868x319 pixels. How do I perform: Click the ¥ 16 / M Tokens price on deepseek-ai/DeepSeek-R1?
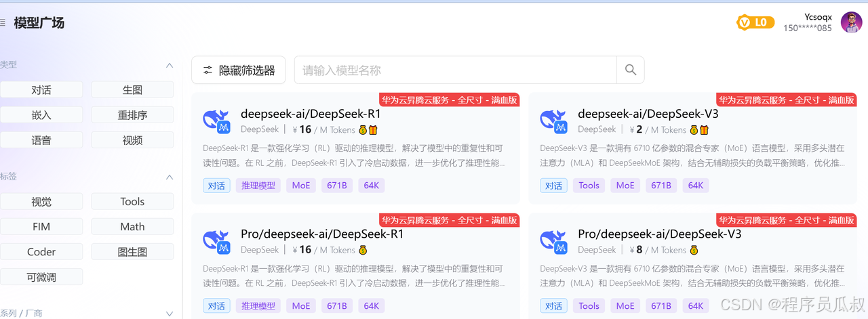click(323, 129)
